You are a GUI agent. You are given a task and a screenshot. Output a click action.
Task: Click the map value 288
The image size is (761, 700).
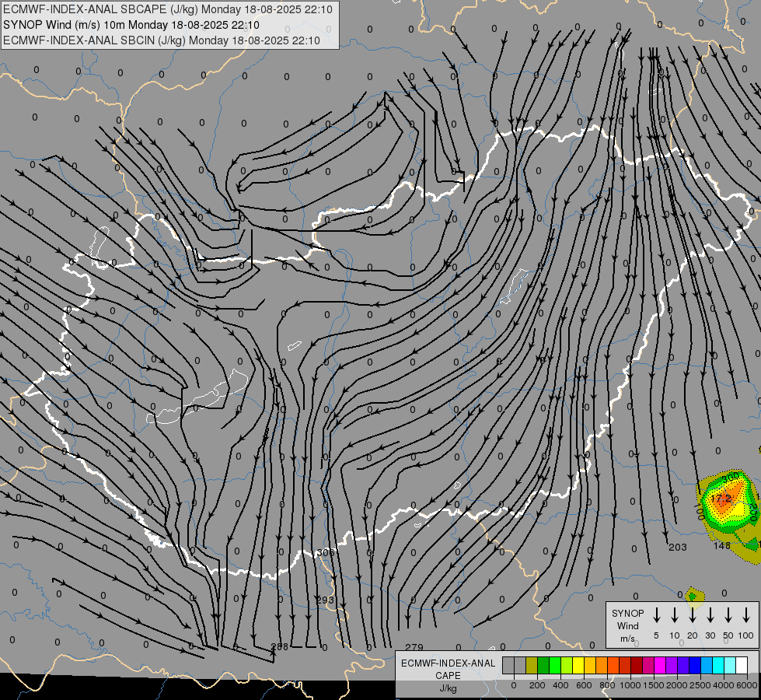pyautogui.click(x=280, y=646)
